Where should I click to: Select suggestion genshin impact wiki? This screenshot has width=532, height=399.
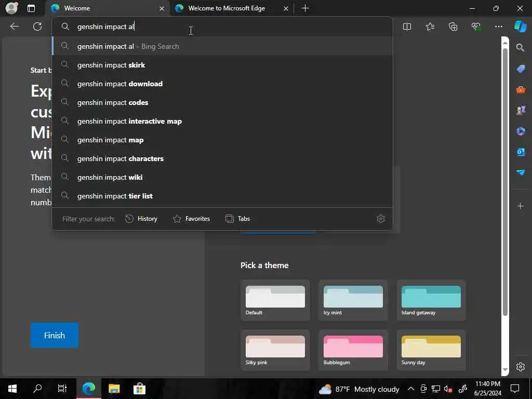222,177
